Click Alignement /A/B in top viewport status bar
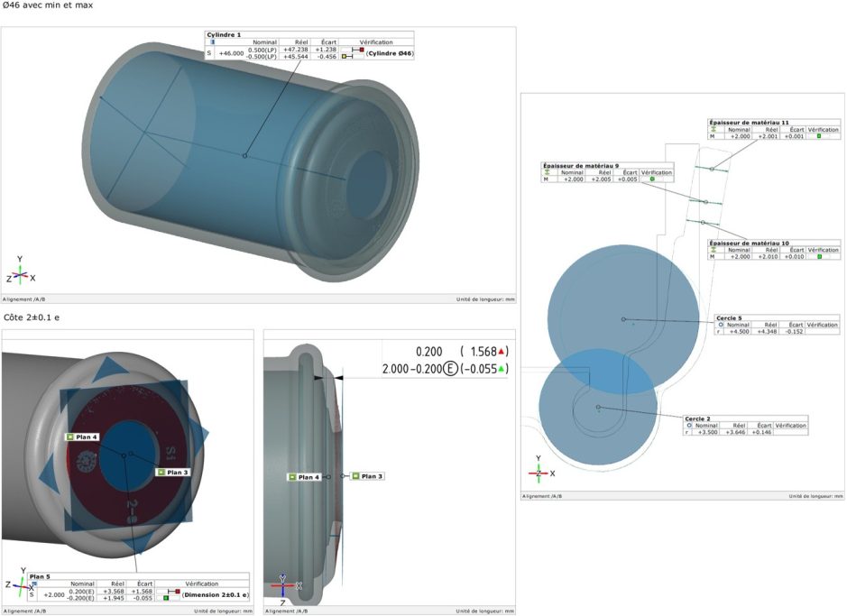Screen dimensions: 847x616 25,293
